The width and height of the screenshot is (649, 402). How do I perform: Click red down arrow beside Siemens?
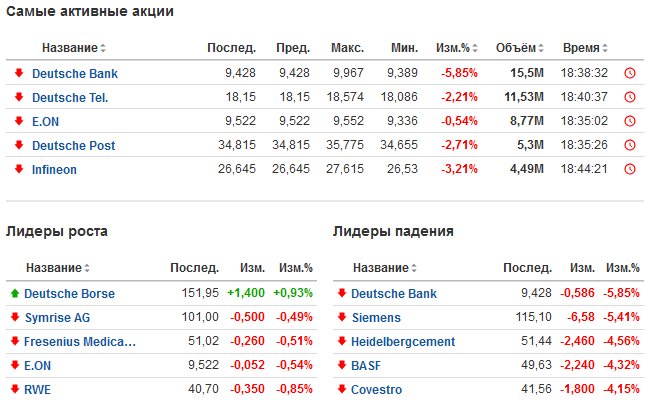click(x=342, y=317)
